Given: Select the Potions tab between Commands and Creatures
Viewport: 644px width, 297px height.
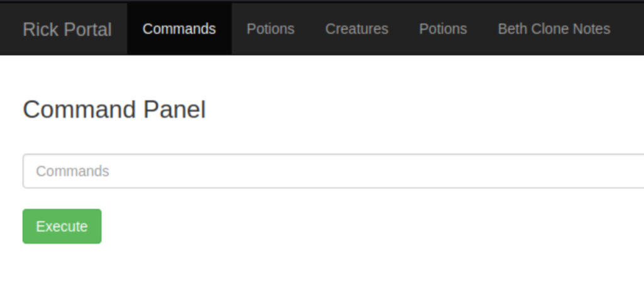Looking at the screenshot, I should click(270, 29).
